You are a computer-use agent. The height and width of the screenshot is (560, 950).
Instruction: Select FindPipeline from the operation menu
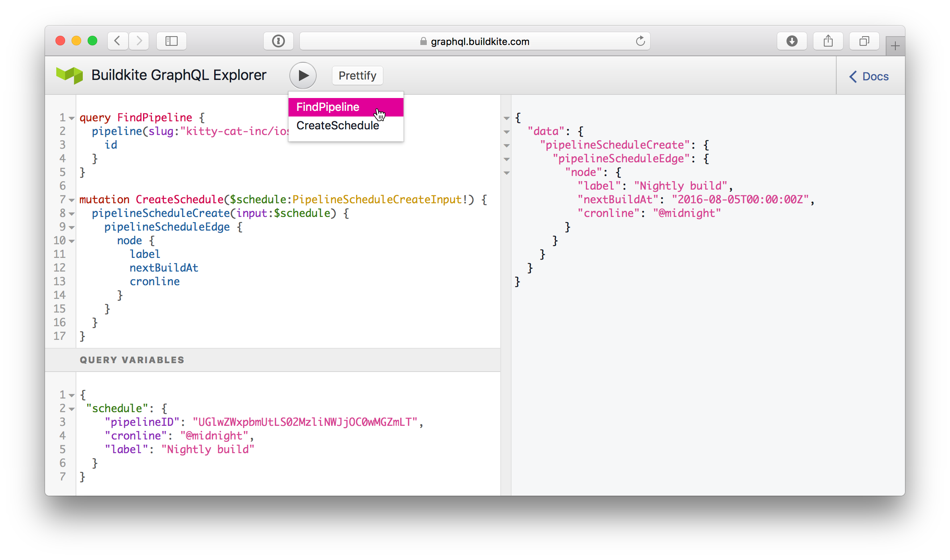point(346,107)
